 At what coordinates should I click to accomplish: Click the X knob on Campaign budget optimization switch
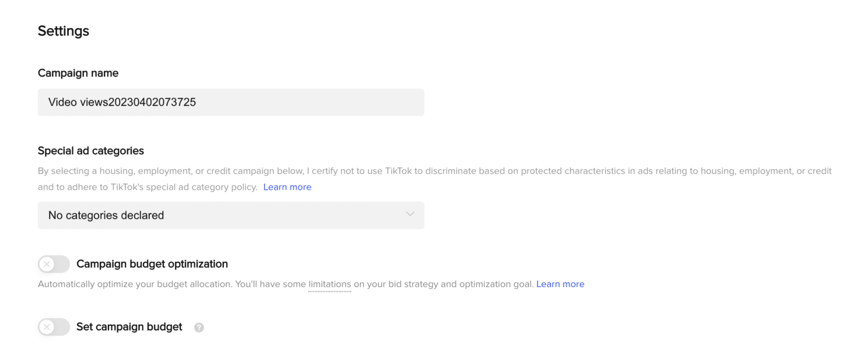(47, 264)
